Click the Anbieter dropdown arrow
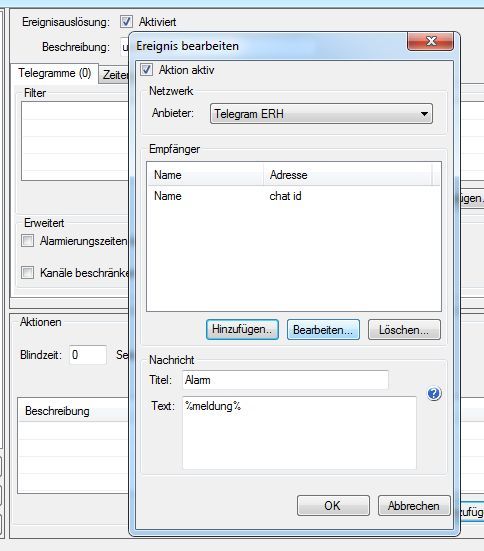Screen dimensions: 484x551 pyautogui.click(x=424, y=114)
